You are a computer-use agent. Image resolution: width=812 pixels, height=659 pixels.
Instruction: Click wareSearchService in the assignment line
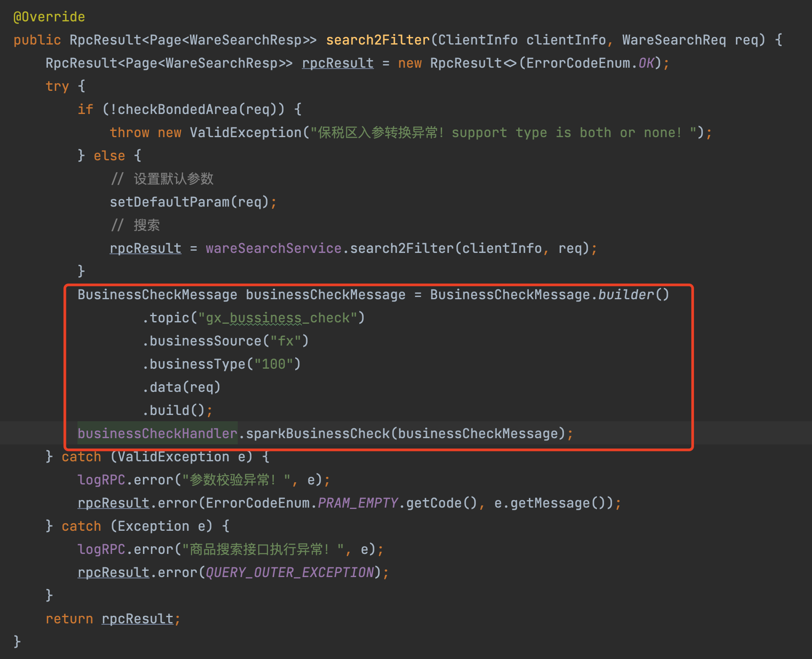coord(273,248)
